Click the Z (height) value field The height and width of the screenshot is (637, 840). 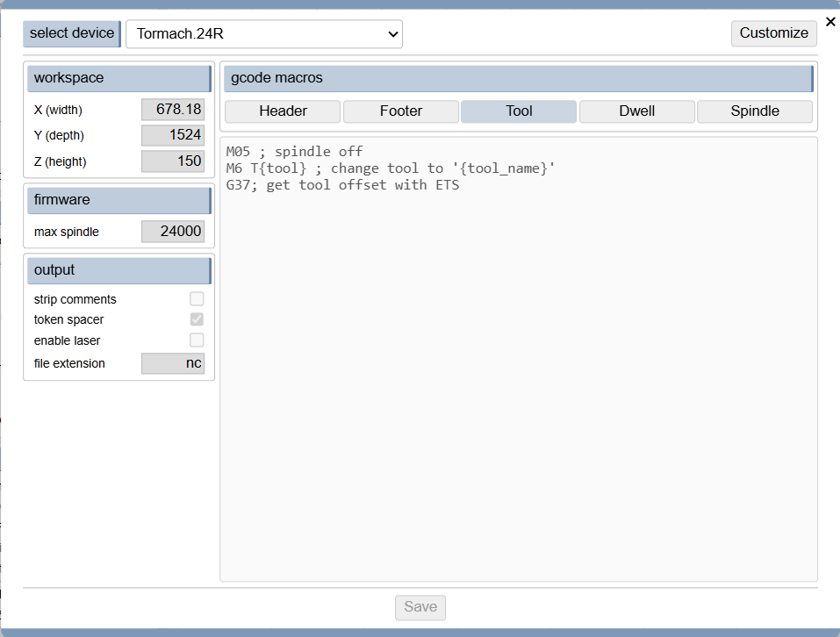[173, 161]
